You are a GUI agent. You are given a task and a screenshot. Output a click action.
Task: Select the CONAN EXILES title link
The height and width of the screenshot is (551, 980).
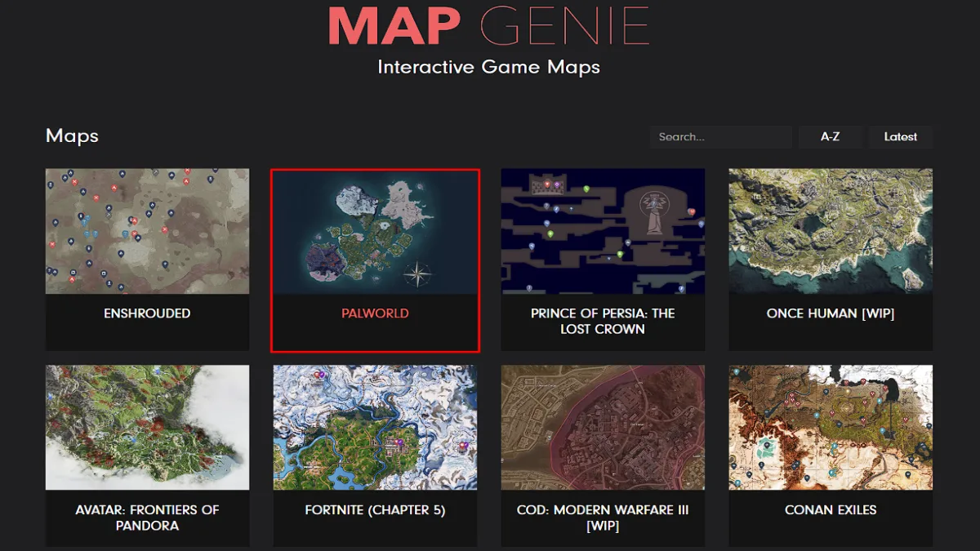click(831, 510)
